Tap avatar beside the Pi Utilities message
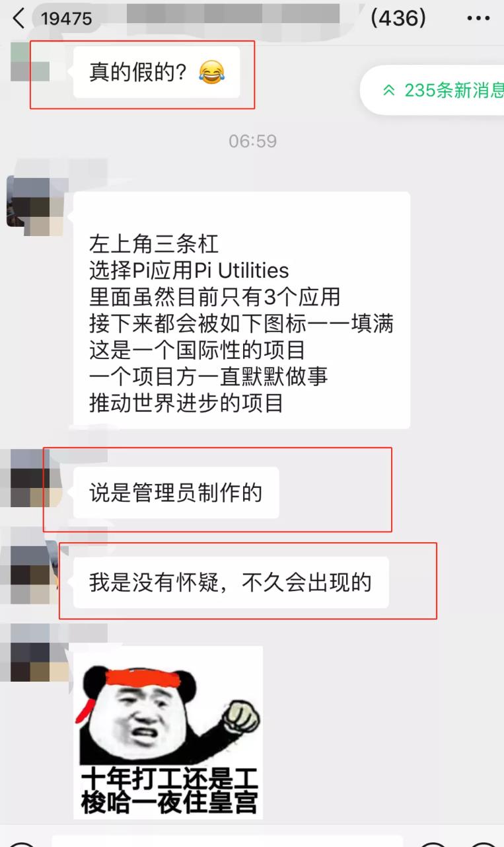Viewport: 504px width, 847px height. (x=34, y=206)
